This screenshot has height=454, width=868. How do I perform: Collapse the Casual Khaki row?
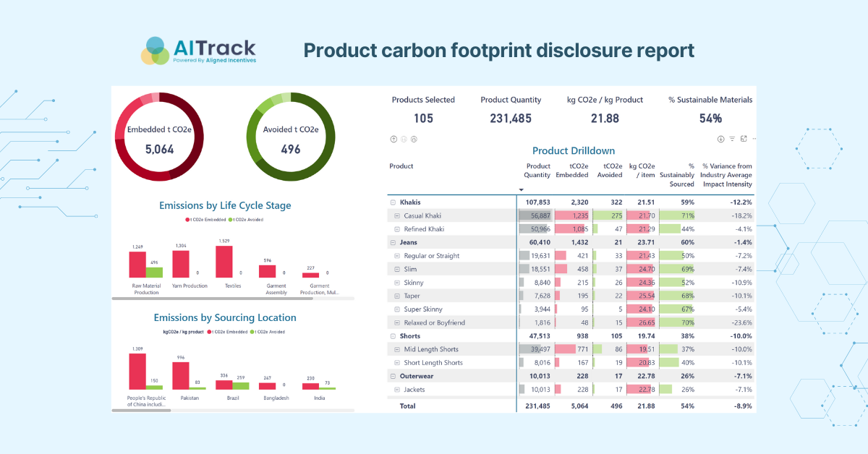click(x=399, y=215)
